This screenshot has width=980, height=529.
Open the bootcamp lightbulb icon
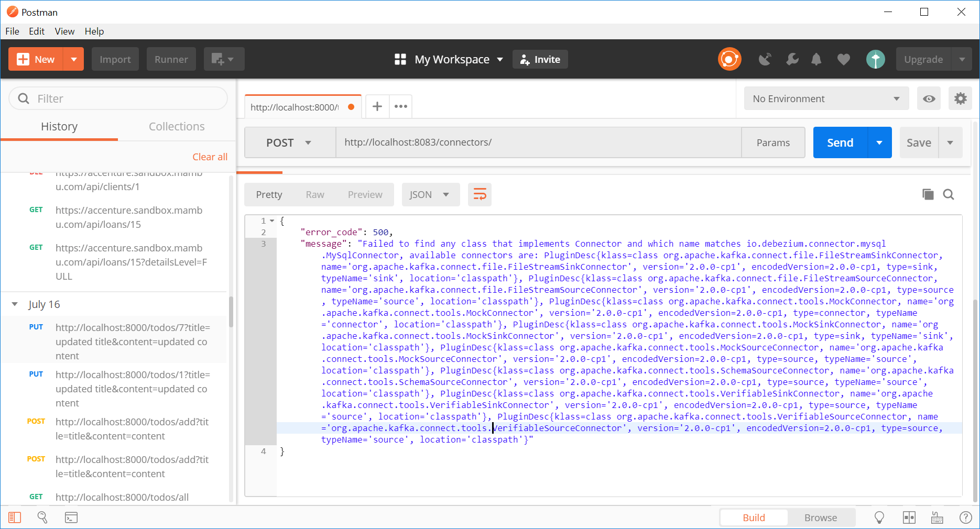[x=879, y=517]
